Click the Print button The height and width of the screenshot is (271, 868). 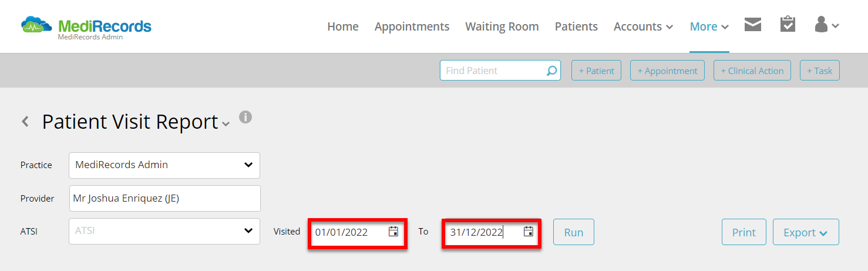[x=744, y=232]
